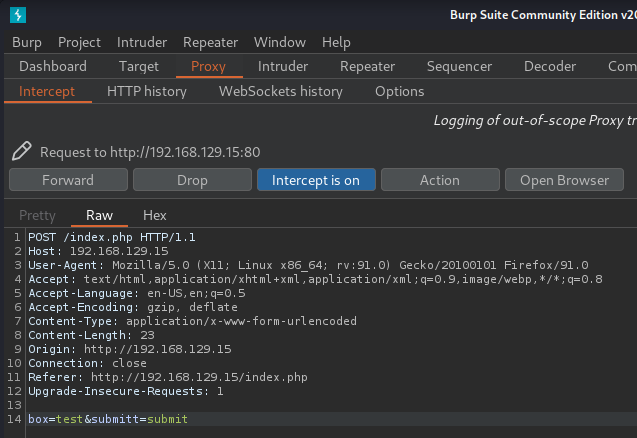Open the Window menu
Screen dimensions: 637x438
pyautogui.click(x=280, y=42)
